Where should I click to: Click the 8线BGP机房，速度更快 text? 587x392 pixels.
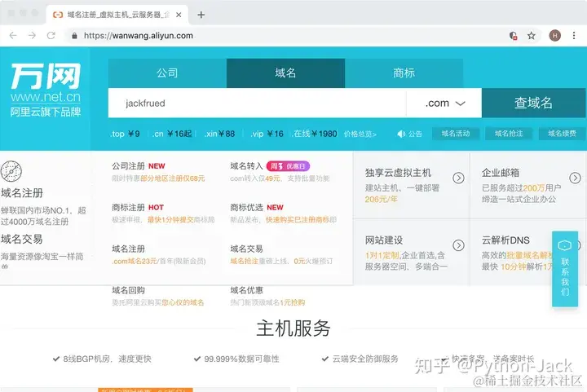[107, 359]
